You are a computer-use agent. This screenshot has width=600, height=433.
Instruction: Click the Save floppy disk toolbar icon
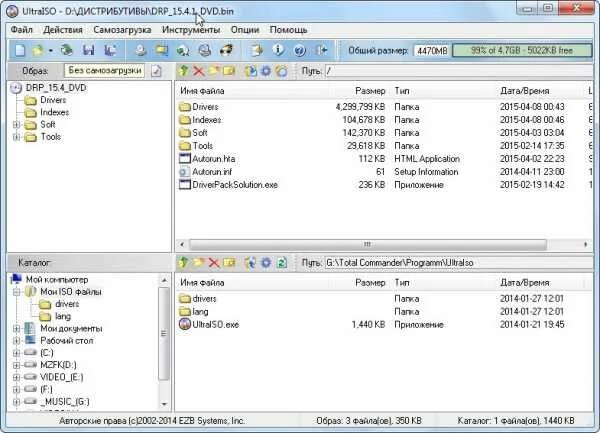pyautogui.click(x=88, y=50)
